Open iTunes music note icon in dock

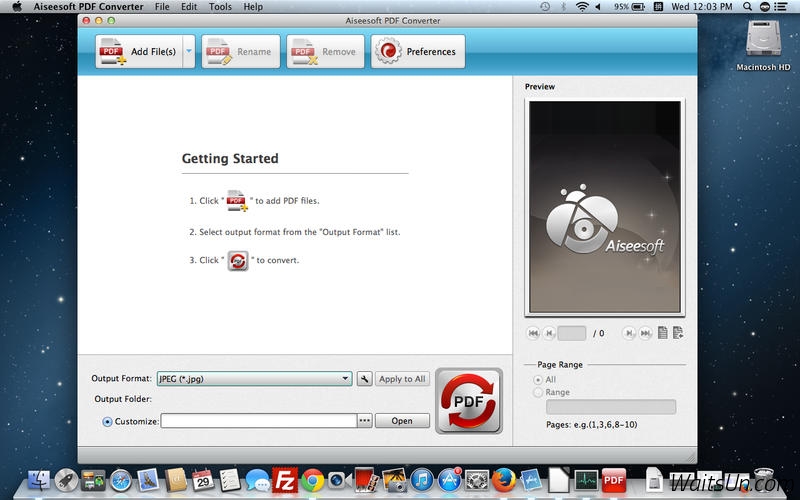(422, 481)
